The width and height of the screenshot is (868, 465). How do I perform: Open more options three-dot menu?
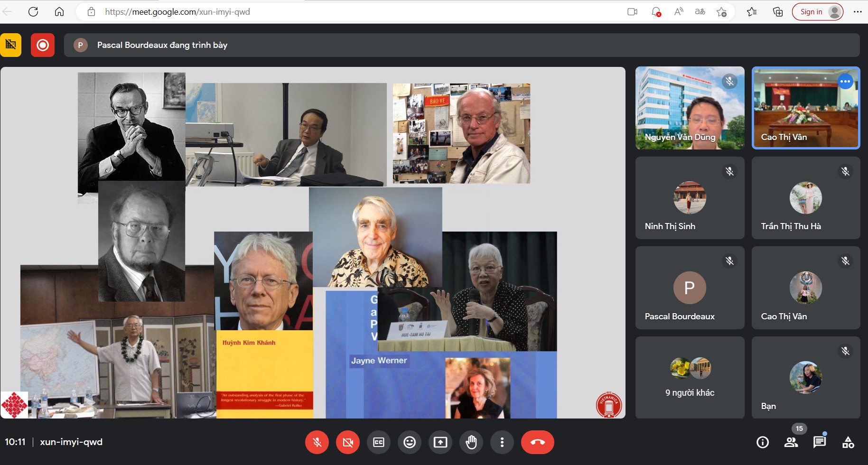tap(502, 442)
